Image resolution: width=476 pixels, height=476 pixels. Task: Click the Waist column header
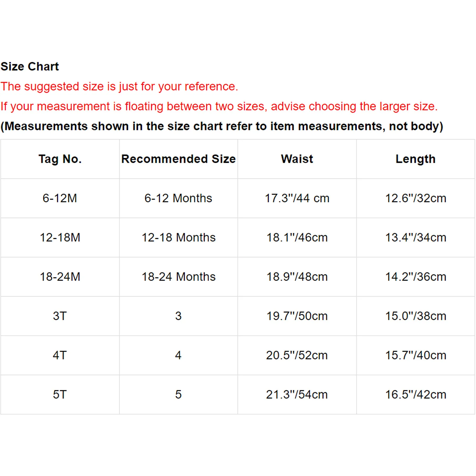click(x=297, y=159)
